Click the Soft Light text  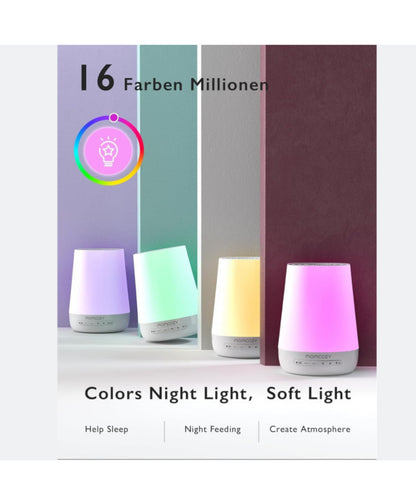coord(309,394)
